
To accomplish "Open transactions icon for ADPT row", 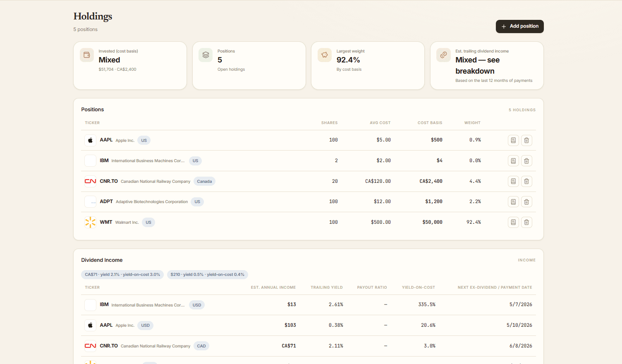I will tap(513, 202).
